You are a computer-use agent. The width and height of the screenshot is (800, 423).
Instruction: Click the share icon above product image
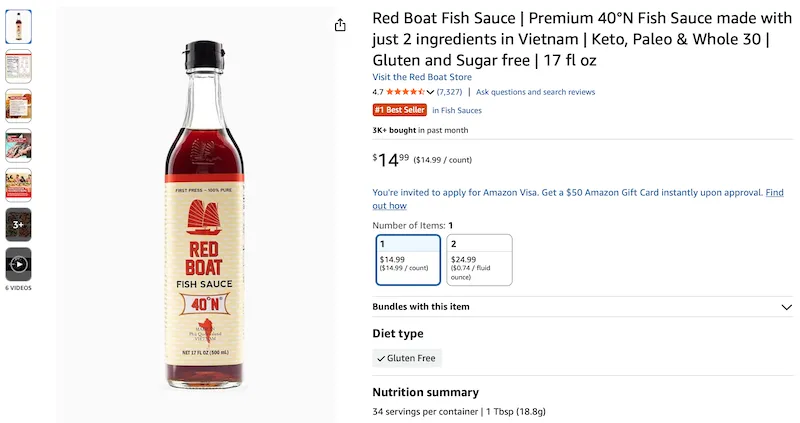click(x=340, y=25)
